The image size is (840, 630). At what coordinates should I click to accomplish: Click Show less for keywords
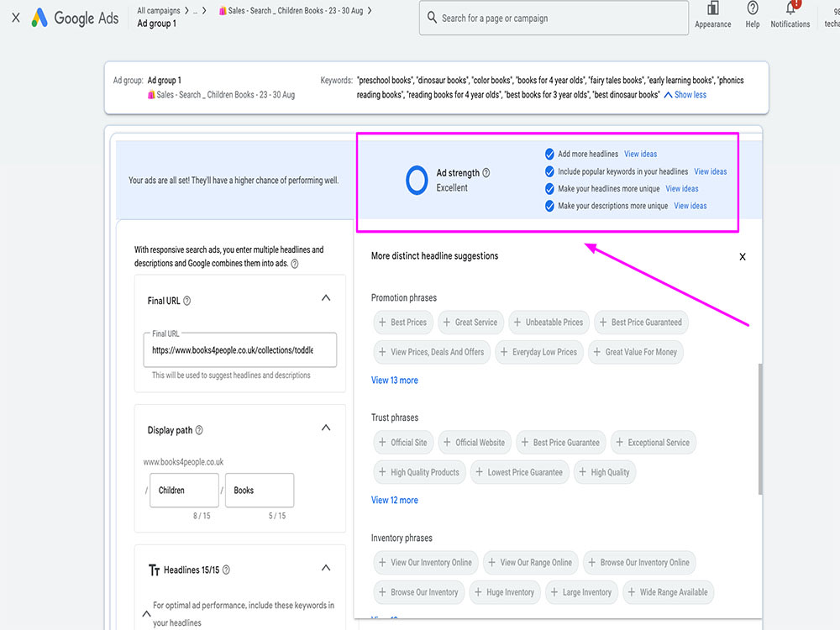pos(685,95)
